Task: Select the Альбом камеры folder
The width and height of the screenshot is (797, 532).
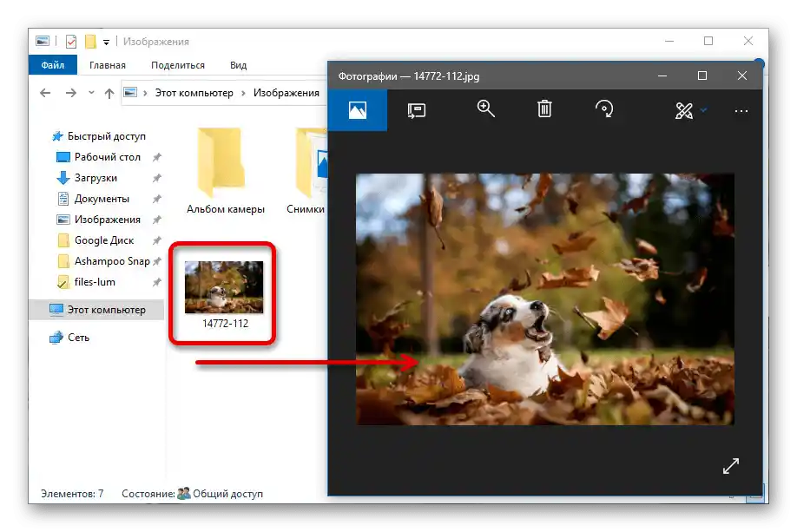Action: pos(225,171)
